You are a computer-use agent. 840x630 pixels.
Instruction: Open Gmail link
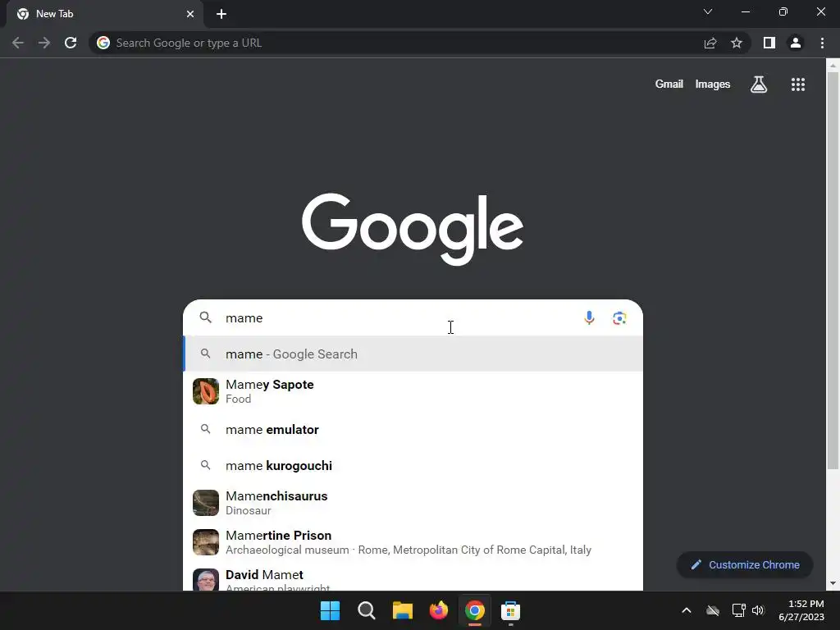pos(669,84)
